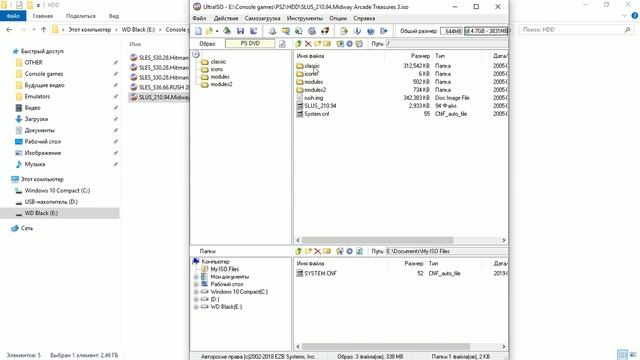Screen dimensions: 640x360
Task: Select Загрузки in Explorer navigation pane
Action: 36,119
